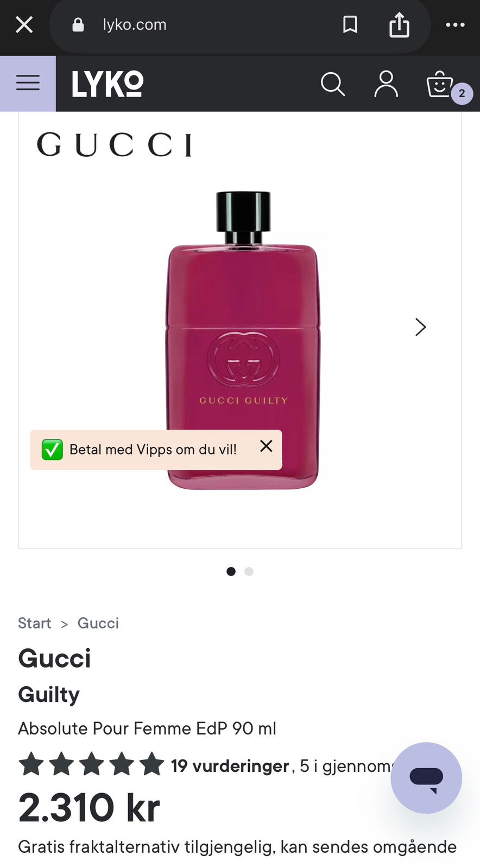
Task: Select the first image carousel dot
Action: point(231,571)
